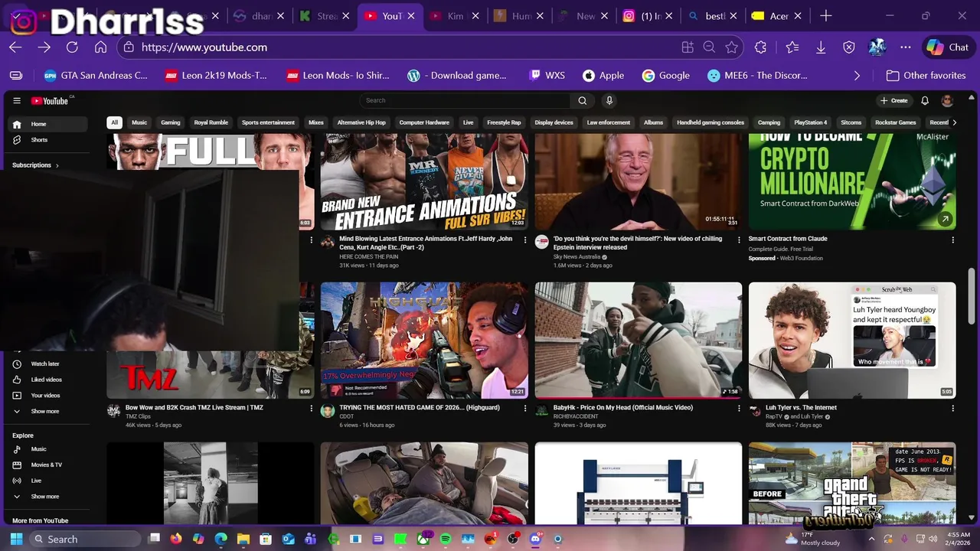Open the GTA Before comparison thumbnail
Screen dimensions: 980x551
pyautogui.click(x=852, y=484)
